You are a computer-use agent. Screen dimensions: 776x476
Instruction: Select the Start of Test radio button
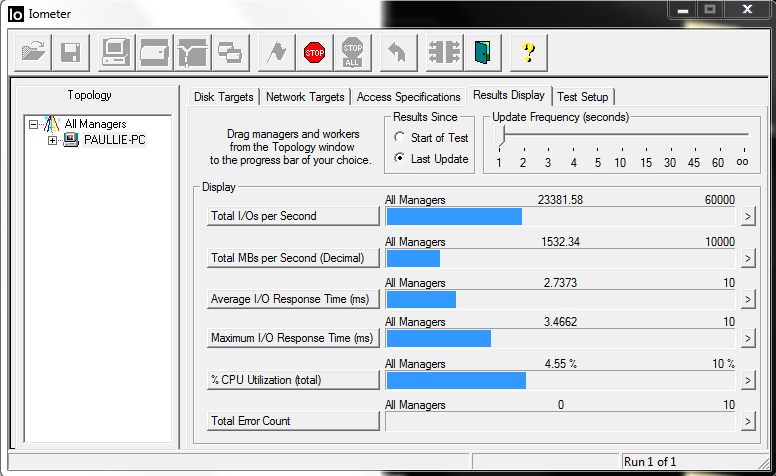pos(400,138)
